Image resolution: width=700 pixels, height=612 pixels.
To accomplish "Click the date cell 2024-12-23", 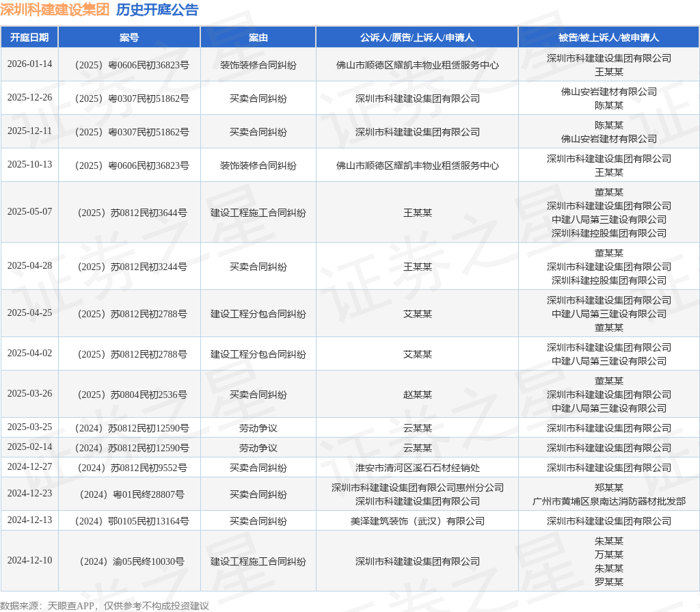I will [29, 494].
